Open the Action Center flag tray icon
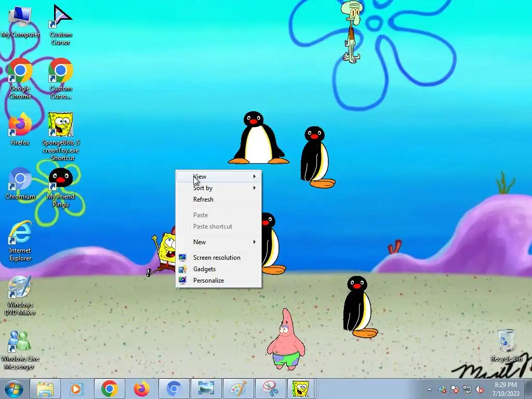 coord(455,389)
